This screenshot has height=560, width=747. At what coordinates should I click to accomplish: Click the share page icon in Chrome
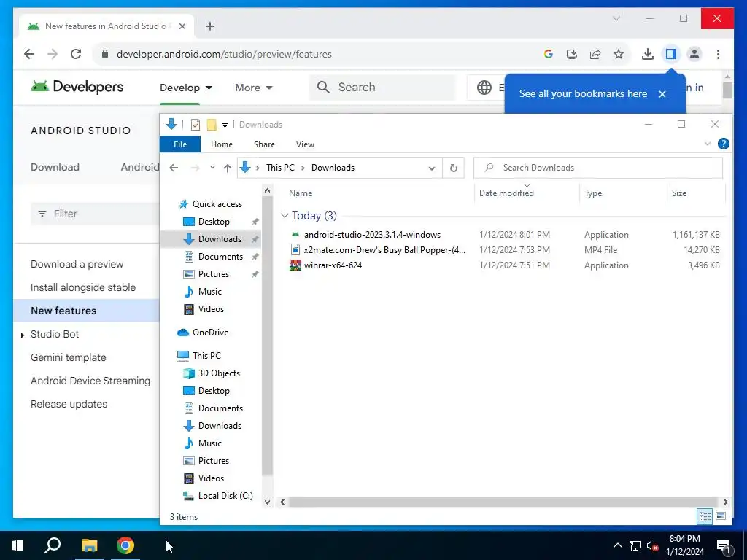595,54
